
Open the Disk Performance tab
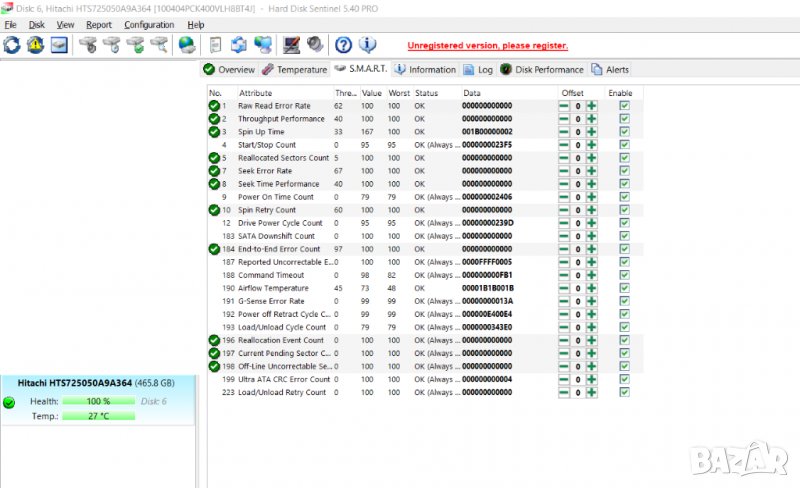tap(543, 70)
